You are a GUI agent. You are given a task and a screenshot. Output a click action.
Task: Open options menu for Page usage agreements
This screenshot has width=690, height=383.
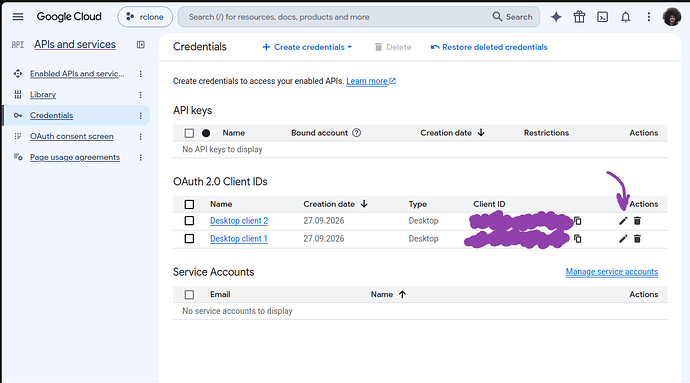pyautogui.click(x=140, y=157)
